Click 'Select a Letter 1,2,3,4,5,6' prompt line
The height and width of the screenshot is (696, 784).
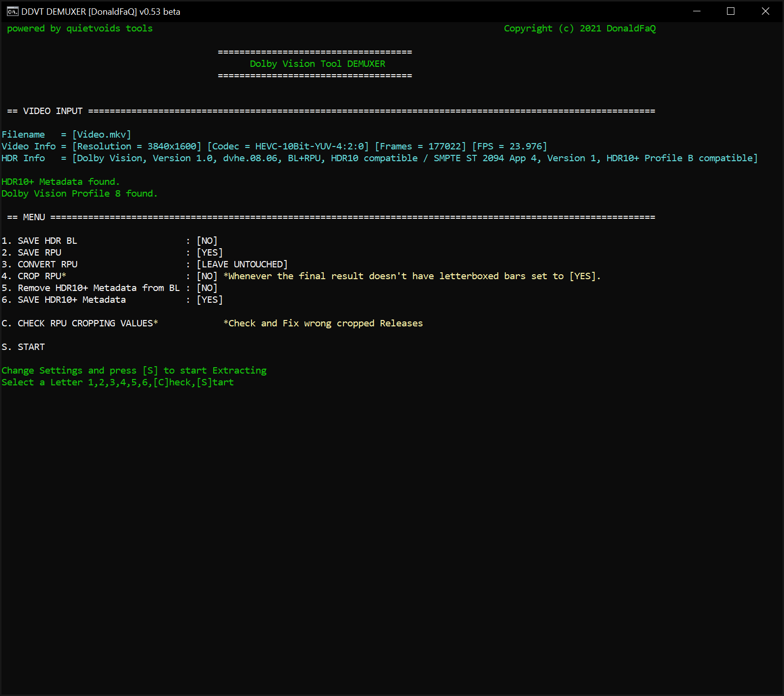click(118, 382)
